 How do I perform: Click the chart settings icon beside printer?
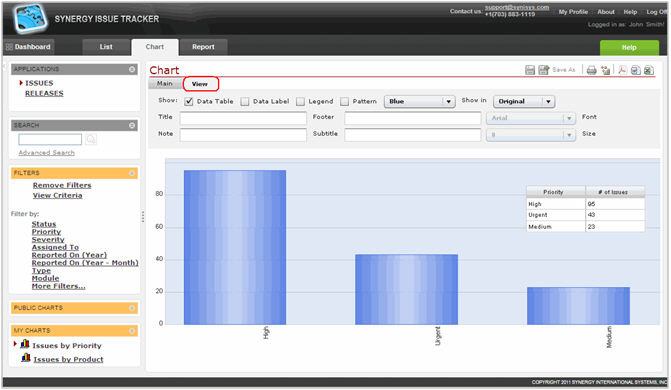pyautogui.click(x=606, y=70)
